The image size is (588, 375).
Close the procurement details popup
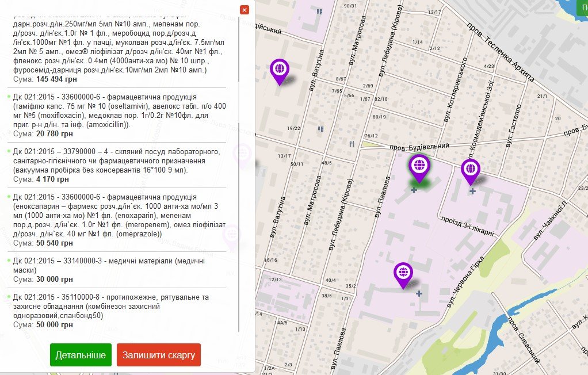pos(245,10)
